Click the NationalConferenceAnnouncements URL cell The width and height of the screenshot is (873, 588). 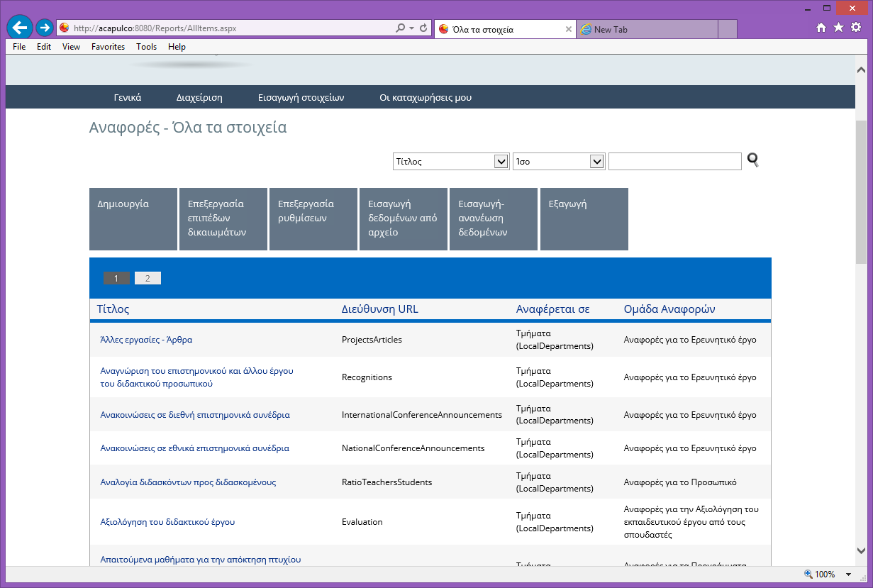413,448
